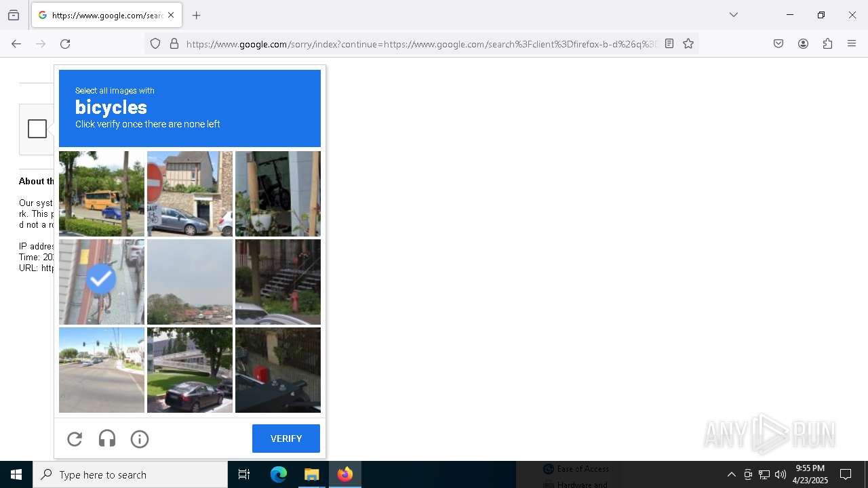Open a new tab with plus button

[197, 15]
